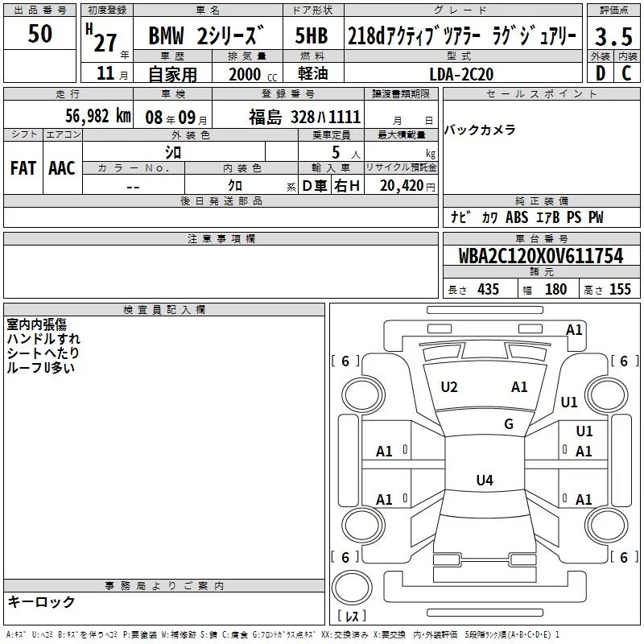Click the length value 435
644x644 pixels.
(x=488, y=290)
